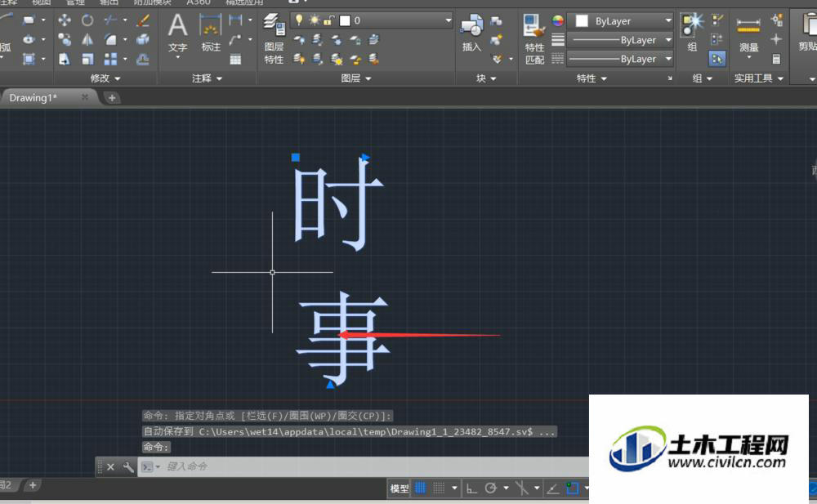Click the object color wheel icon
Image resolution: width=817 pixels, height=504 pixels.
point(558,20)
